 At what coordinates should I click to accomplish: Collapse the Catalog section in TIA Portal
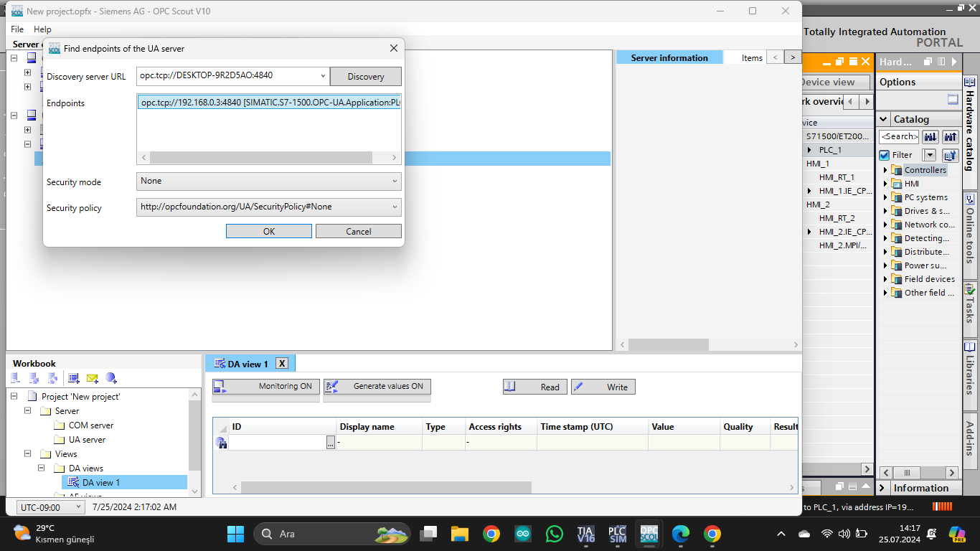point(882,119)
